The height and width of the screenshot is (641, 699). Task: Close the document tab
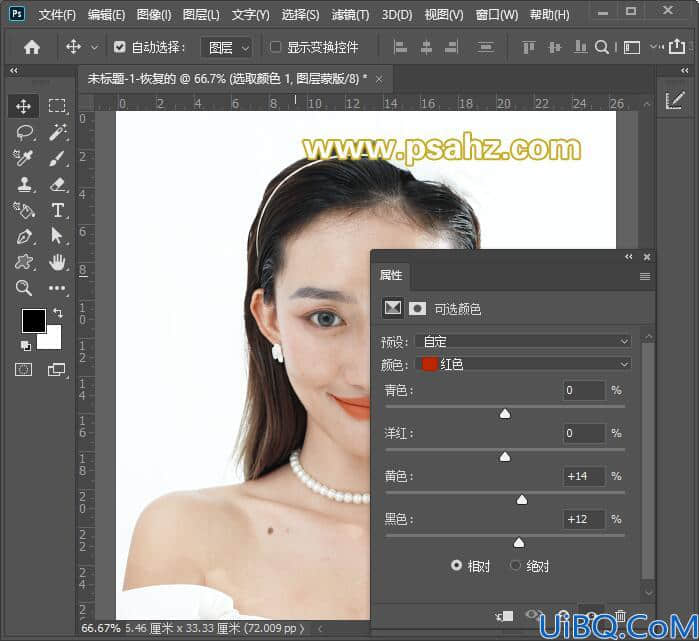click(x=379, y=80)
